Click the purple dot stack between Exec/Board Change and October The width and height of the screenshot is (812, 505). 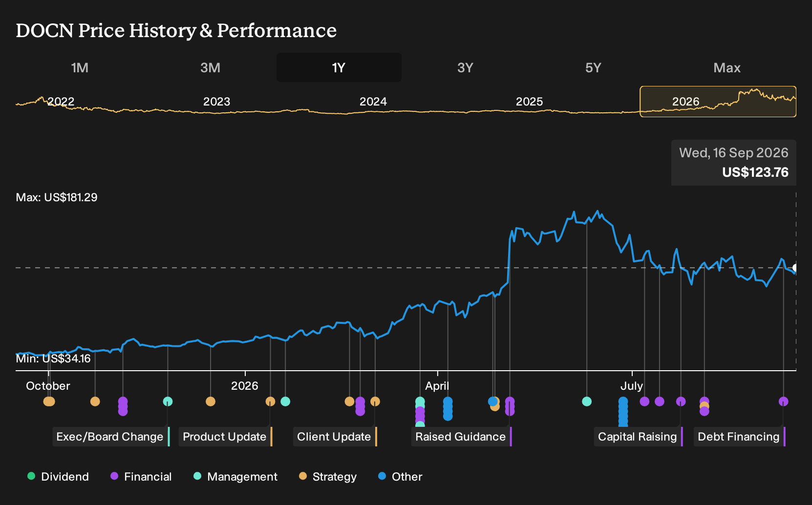click(x=123, y=406)
